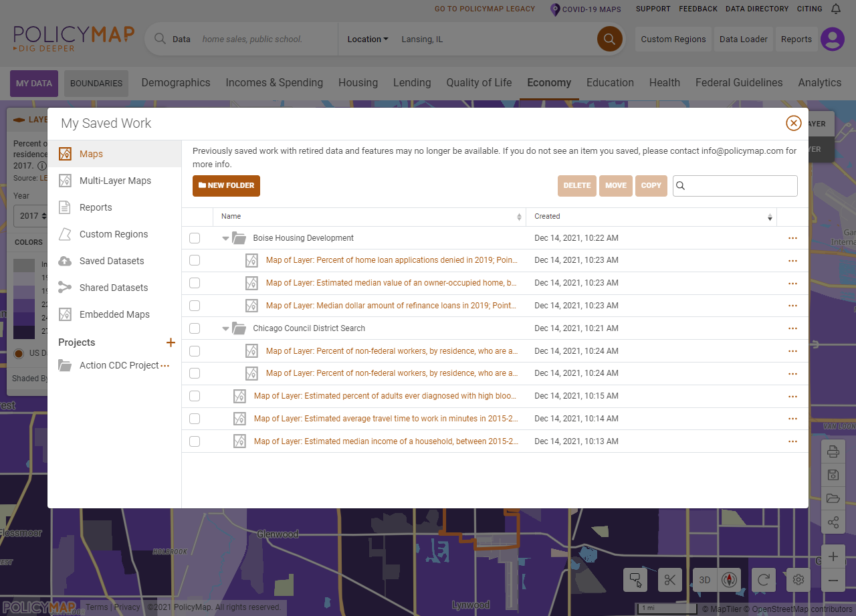The width and height of the screenshot is (856, 616).
Task: Open the Incomes & Spending menu
Action: pyautogui.click(x=274, y=83)
